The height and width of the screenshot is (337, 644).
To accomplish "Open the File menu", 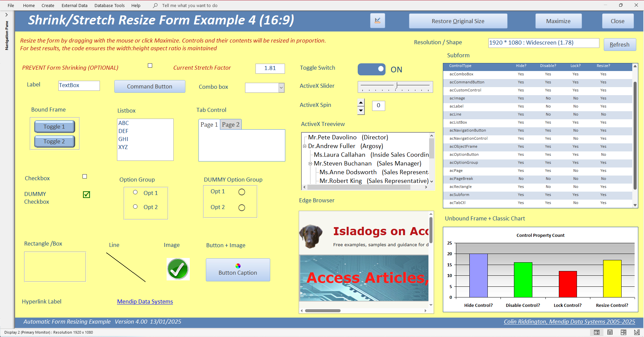I will pos(11,5).
